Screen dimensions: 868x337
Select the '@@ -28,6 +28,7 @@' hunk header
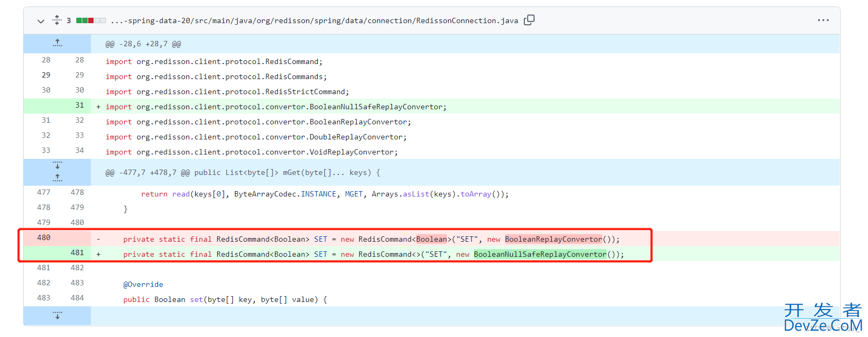coord(143,44)
